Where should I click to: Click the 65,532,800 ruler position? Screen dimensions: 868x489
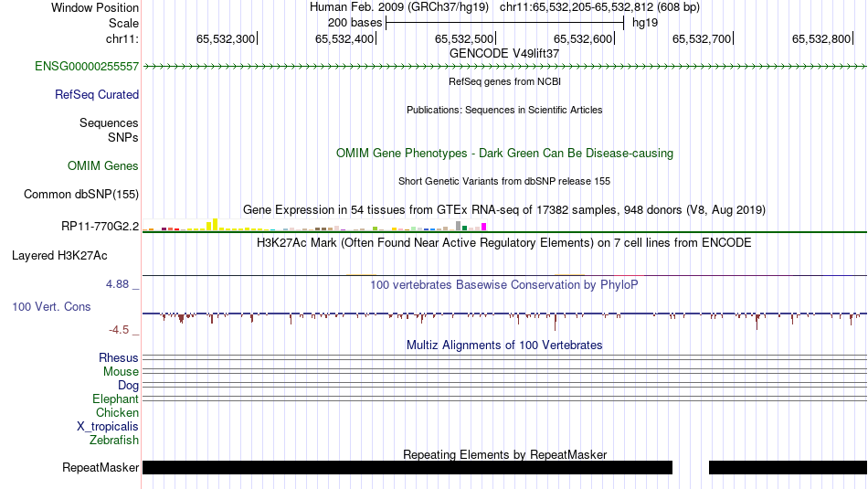point(821,39)
